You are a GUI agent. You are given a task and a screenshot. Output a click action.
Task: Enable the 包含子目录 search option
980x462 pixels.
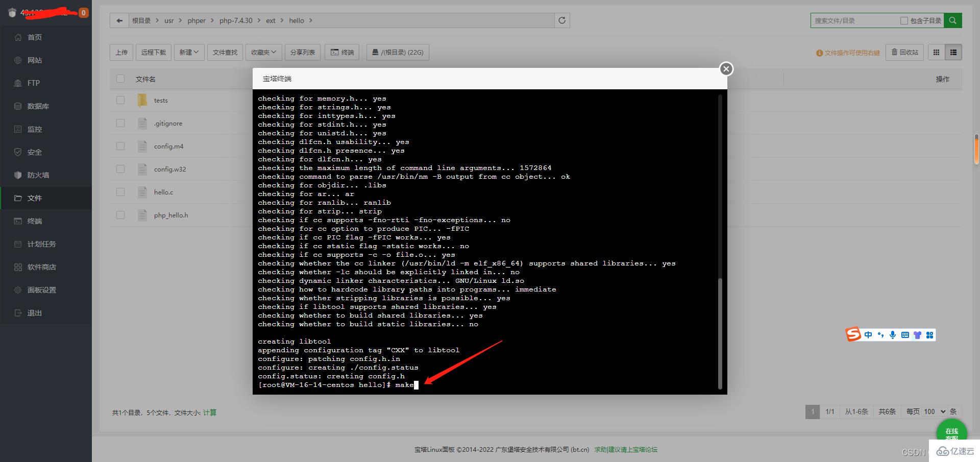pyautogui.click(x=904, y=20)
